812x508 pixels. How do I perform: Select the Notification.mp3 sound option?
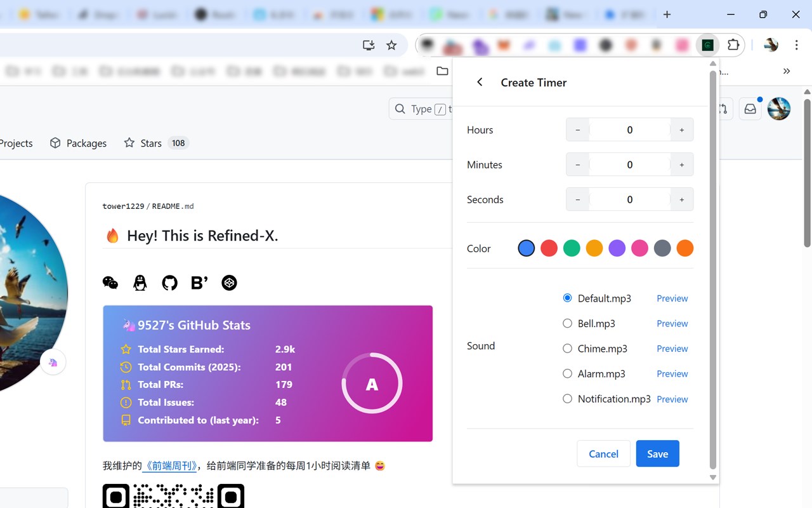click(567, 399)
